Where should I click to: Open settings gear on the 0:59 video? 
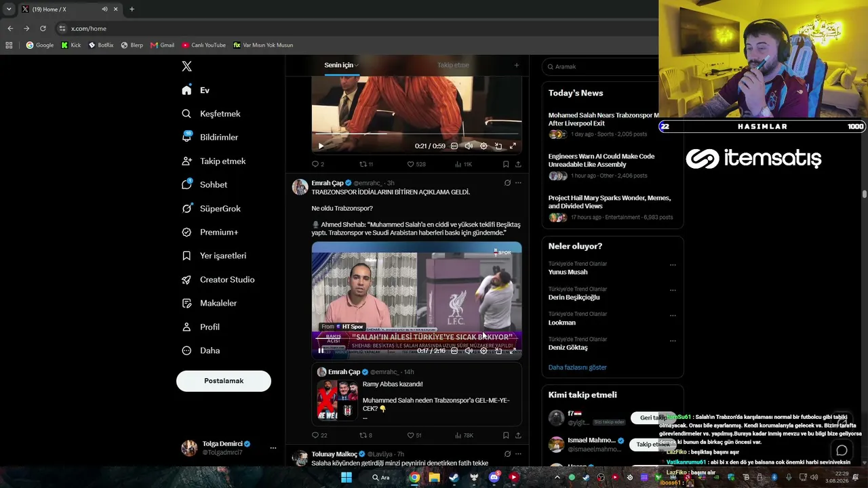coord(484,146)
